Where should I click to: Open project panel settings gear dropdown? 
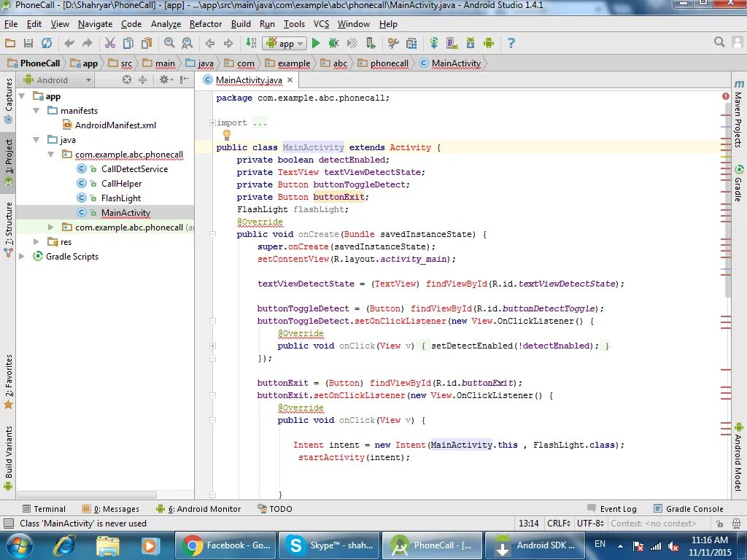pos(166,80)
